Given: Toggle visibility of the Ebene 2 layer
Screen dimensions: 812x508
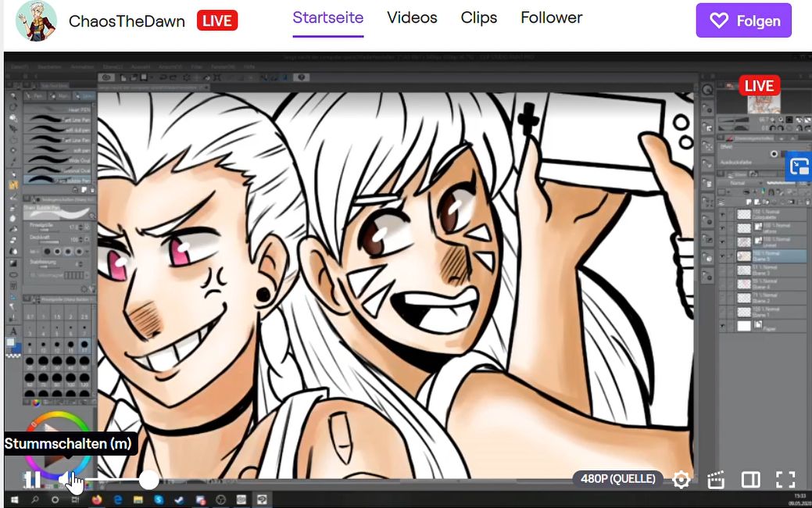Looking at the screenshot, I should point(722,298).
